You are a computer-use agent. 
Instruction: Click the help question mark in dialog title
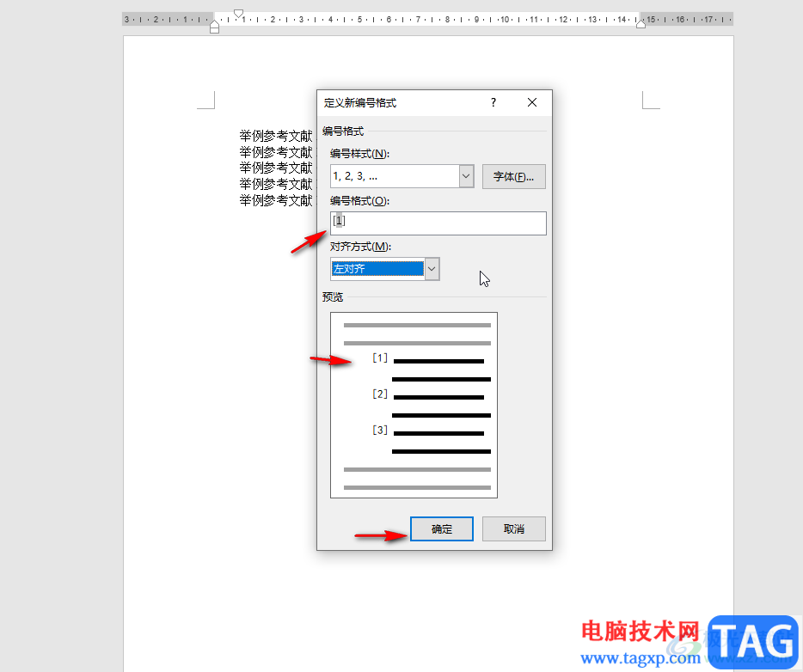493,102
